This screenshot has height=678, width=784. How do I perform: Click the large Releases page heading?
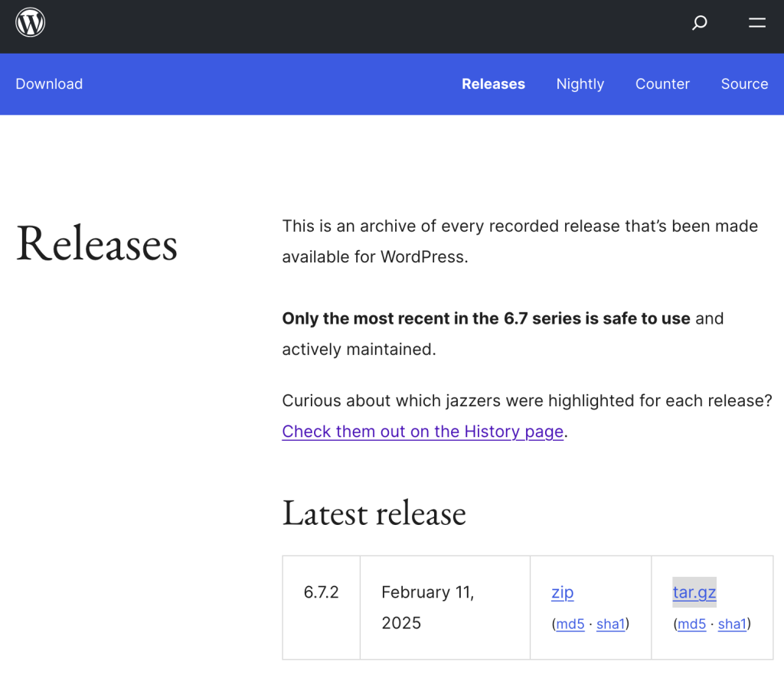97,243
